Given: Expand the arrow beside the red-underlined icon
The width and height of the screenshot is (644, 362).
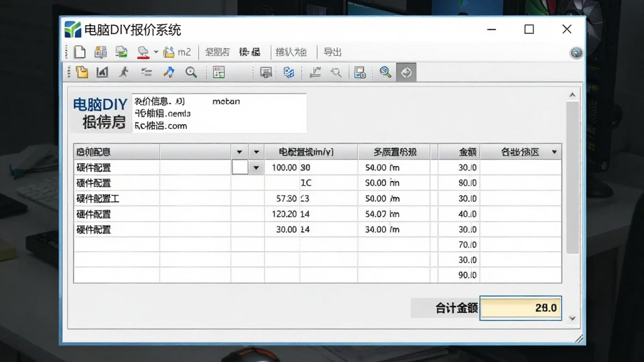Looking at the screenshot, I should coord(156,52).
